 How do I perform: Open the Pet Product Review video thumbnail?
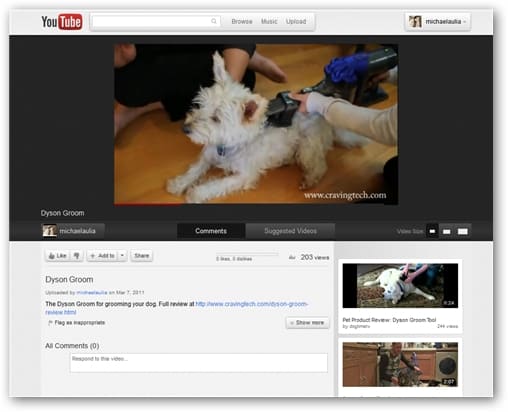[x=400, y=286]
